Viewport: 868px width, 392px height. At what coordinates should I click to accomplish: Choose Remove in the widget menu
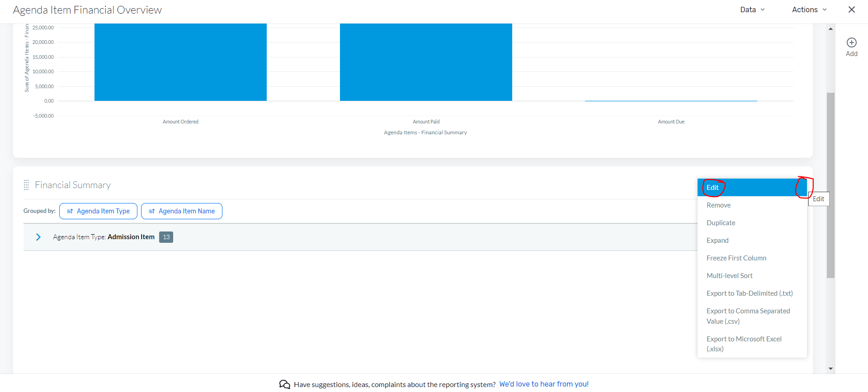[752, 205]
